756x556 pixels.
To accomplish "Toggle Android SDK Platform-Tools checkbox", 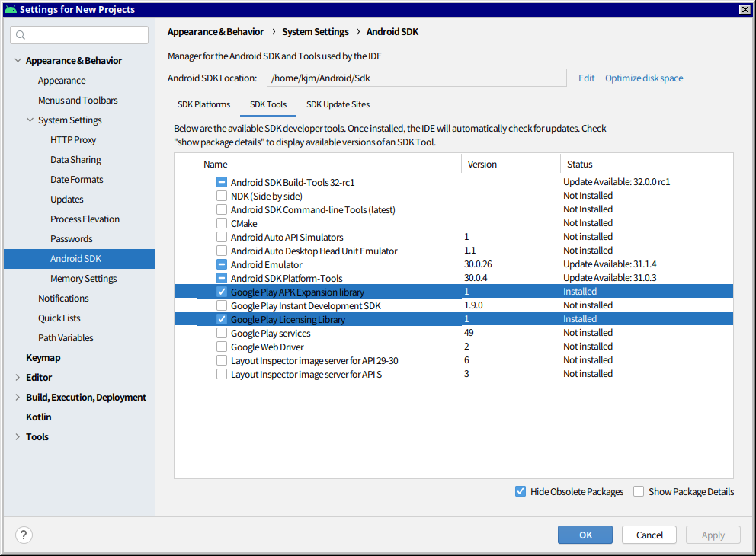I will coord(222,278).
